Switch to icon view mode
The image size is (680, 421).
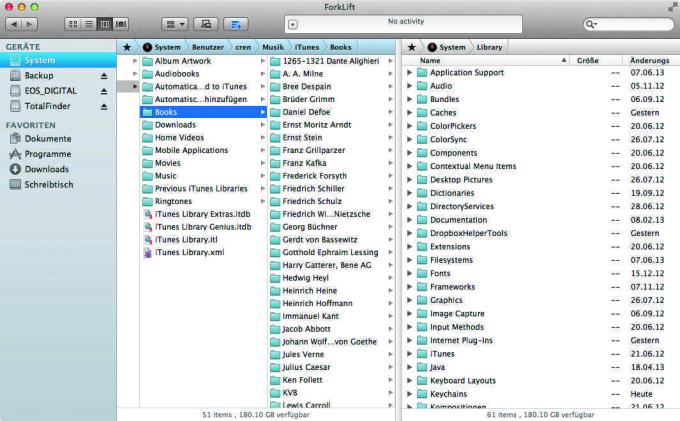tap(73, 24)
